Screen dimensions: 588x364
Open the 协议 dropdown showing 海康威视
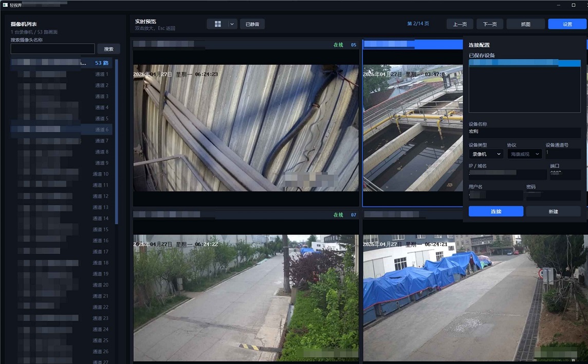click(525, 154)
